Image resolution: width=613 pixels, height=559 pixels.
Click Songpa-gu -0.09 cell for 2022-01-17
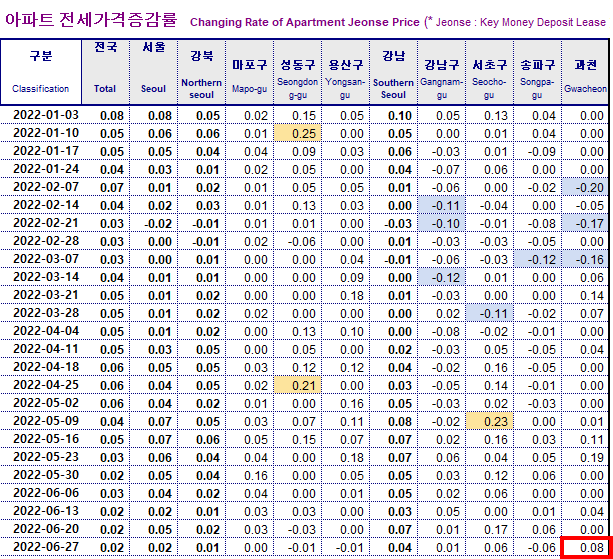(538, 151)
